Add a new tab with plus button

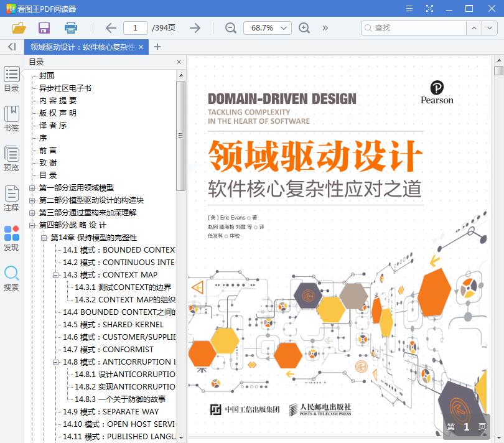pyautogui.click(x=157, y=47)
